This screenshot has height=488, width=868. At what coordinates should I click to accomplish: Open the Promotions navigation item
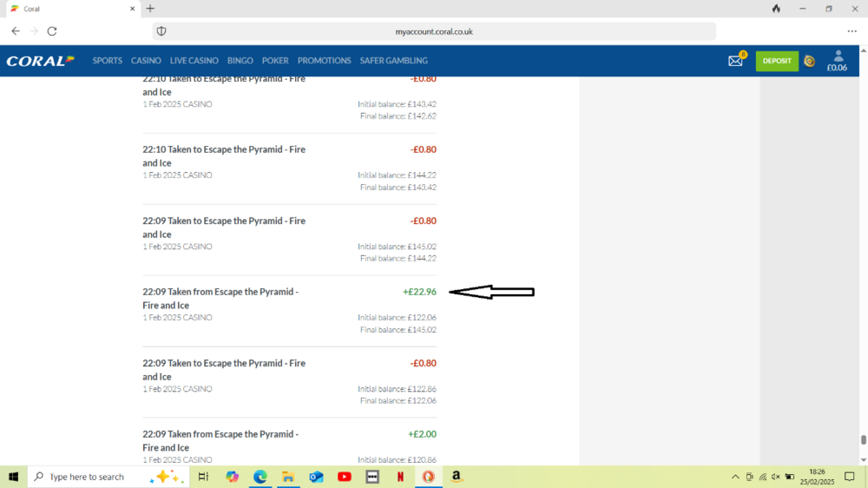coord(324,61)
